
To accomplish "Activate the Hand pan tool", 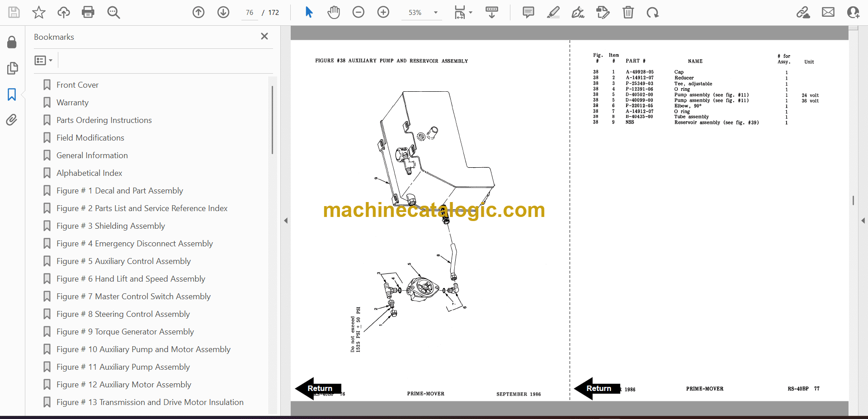I will coord(334,12).
